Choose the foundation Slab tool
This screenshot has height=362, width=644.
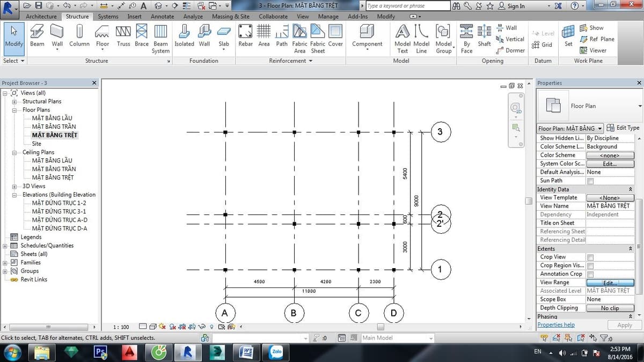tap(224, 38)
